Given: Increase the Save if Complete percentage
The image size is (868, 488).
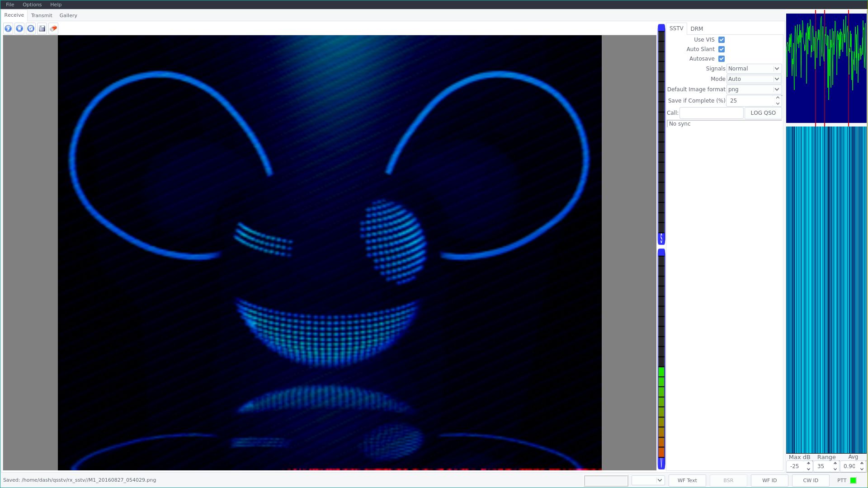Looking at the screenshot, I should point(778,98).
